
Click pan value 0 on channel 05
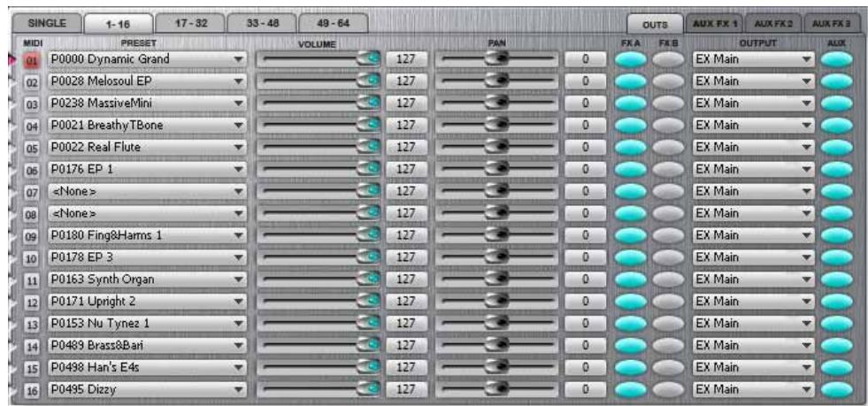[x=586, y=148]
